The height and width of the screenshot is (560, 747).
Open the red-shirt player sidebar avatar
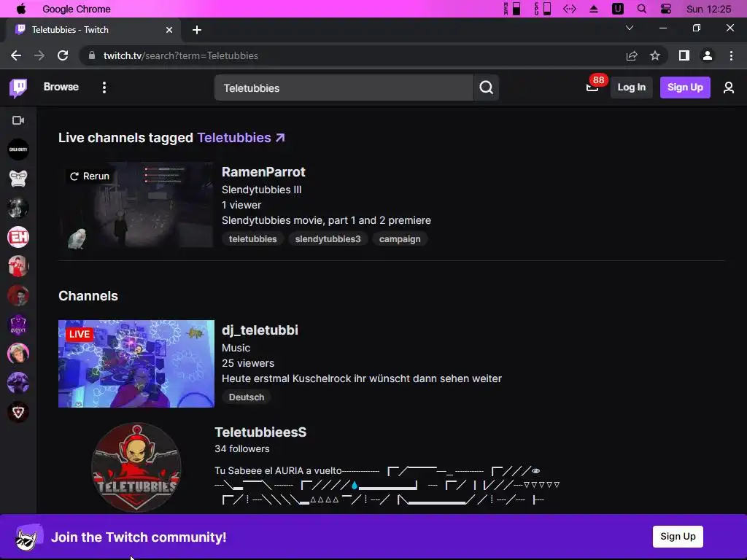(18, 266)
